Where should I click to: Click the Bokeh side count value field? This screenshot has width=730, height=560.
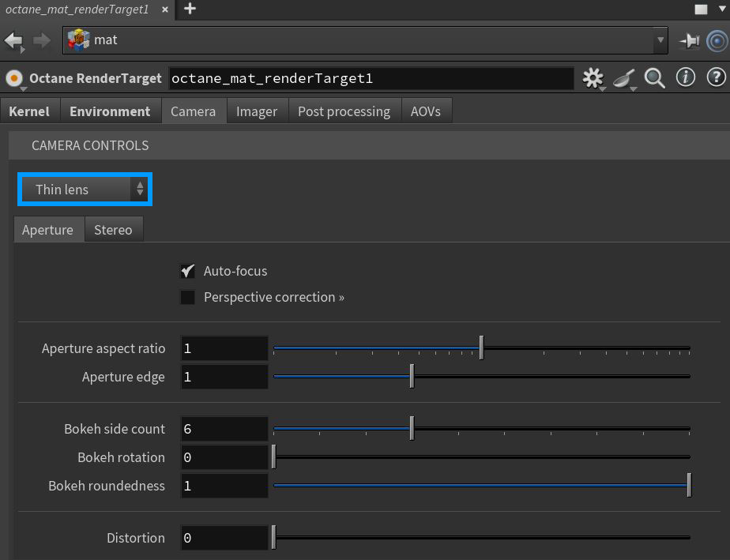224,429
